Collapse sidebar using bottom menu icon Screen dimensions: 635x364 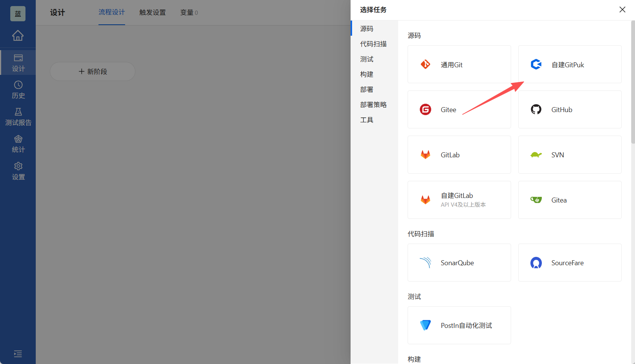point(18,354)
